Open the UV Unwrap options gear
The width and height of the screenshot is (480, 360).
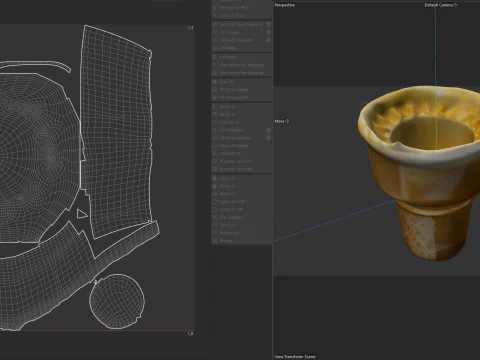pyautogui.click(x=268, y=32)
